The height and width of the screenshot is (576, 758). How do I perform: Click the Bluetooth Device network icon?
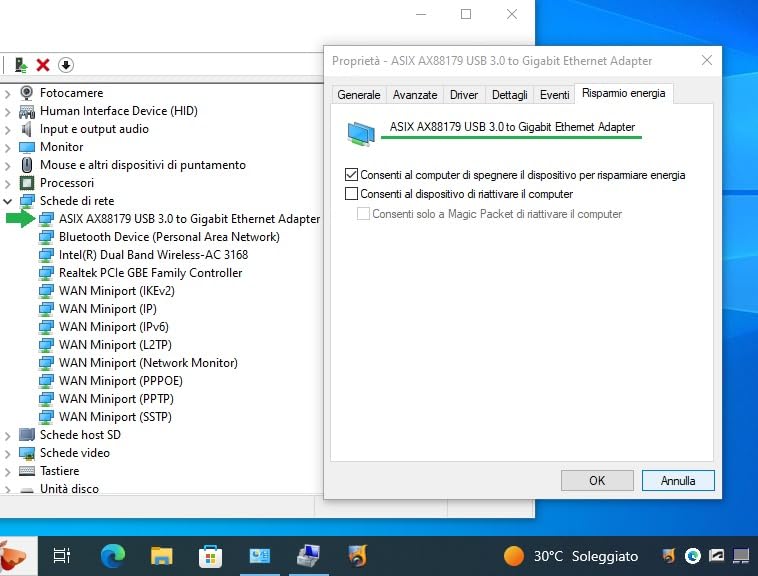(x=46, y=237)
